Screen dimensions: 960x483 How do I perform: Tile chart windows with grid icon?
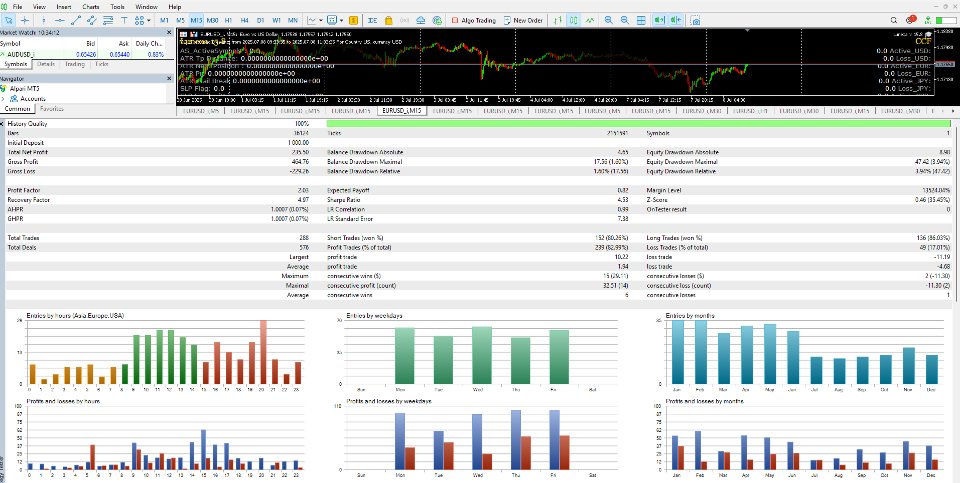pyautogui.click(x=641, y=20)
